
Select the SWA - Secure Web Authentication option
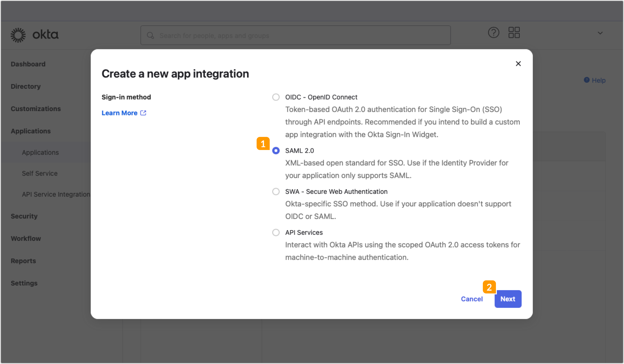(x=276, y=191)
